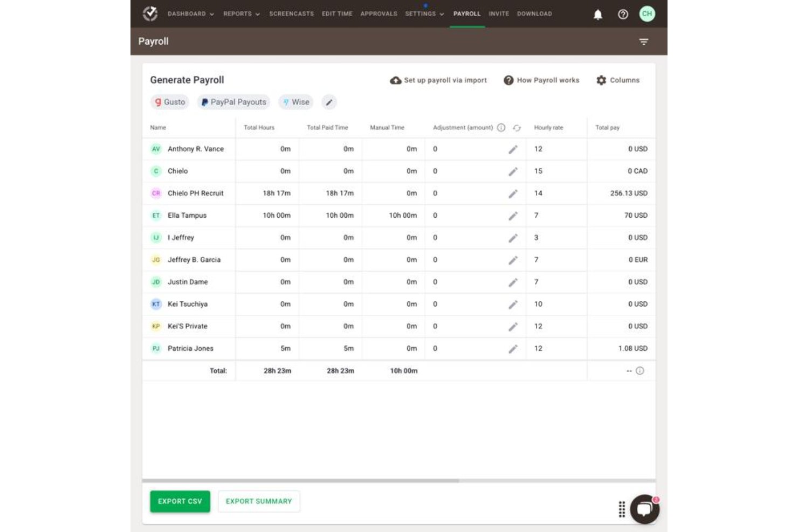Click the AV avatar for Anthony R. Vance
Image resolution: width=798 pixels, height=532 pixels.
(x=156, y=149)
